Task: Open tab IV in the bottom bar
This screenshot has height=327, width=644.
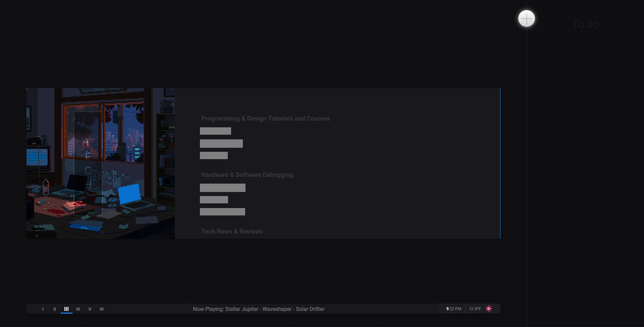Action: [x=78, y=309]
